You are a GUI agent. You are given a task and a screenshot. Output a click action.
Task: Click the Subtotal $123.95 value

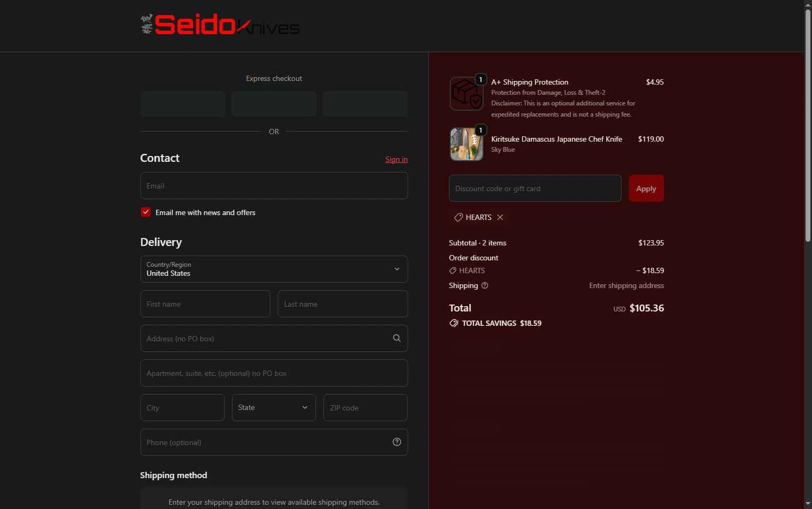[x=651, y=243]
